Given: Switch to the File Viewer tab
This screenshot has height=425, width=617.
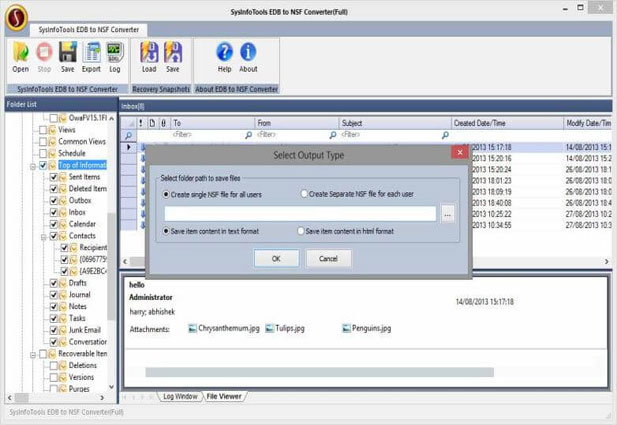Looking at the screenshot, I should [x=224, y=396].
